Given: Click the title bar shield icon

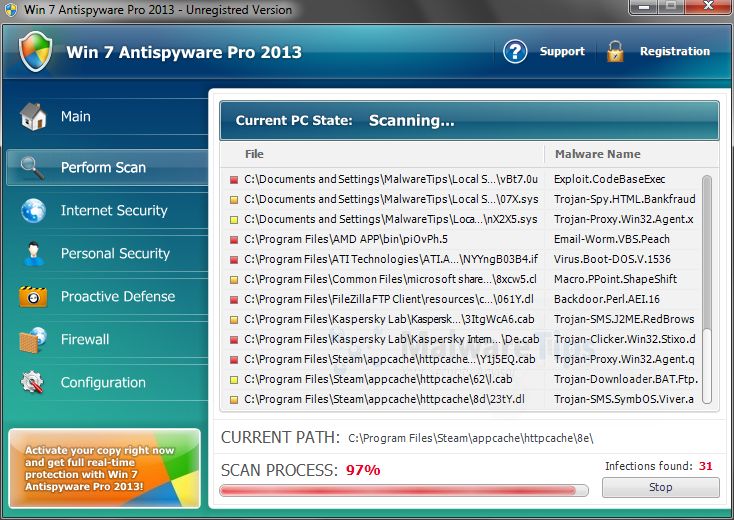Looking at the screenshot, I should tap(10, 10).
